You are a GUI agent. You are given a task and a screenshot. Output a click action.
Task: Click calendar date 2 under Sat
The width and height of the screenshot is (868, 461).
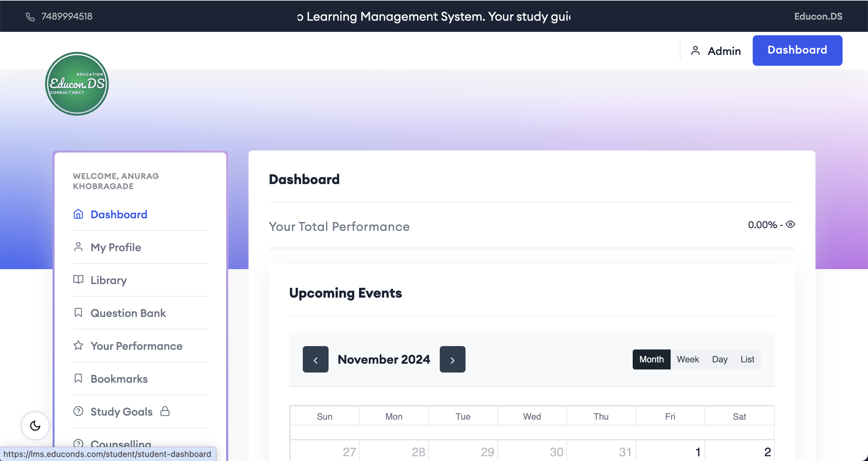click(768, 452)
